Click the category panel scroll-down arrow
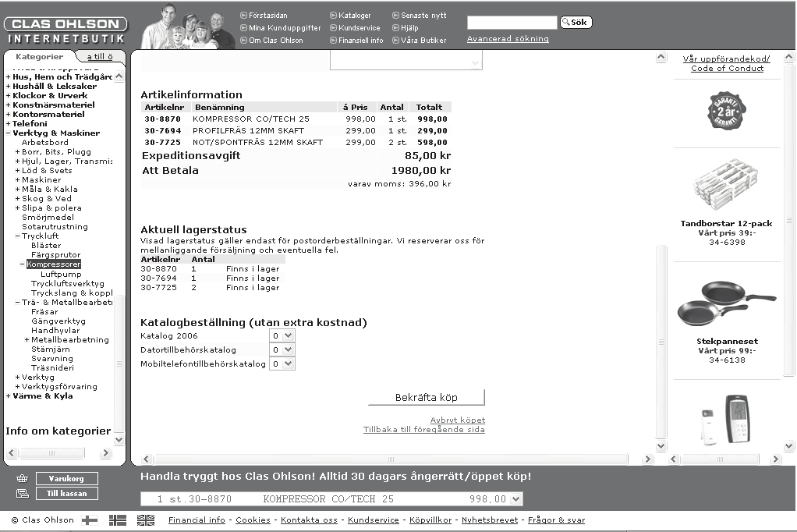 [119, 440]
